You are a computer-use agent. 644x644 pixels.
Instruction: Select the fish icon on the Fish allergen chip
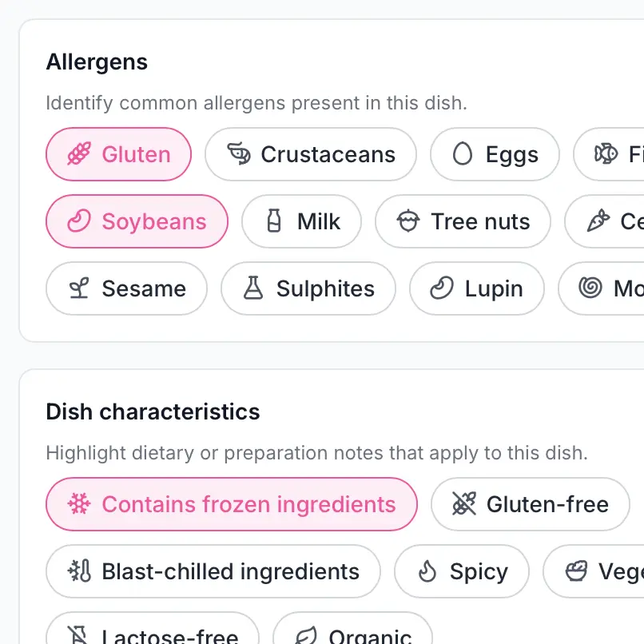pos(606,154)
